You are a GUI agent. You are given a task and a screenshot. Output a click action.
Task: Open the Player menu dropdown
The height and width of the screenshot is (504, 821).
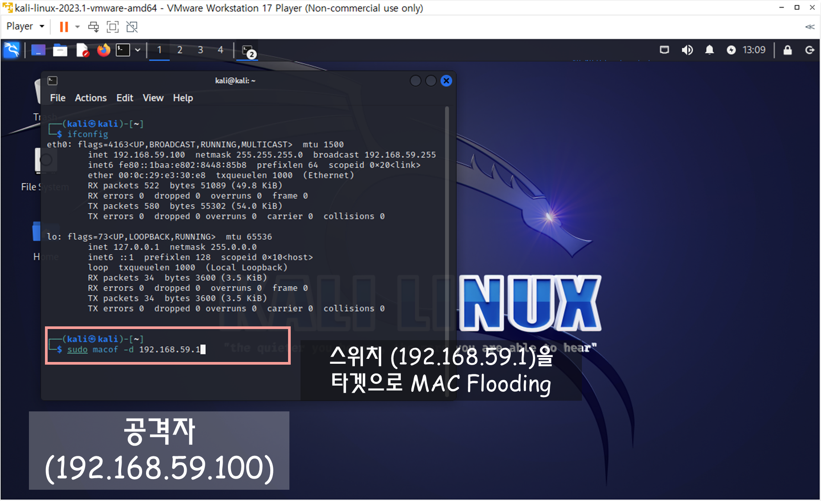tap(25, 26)
